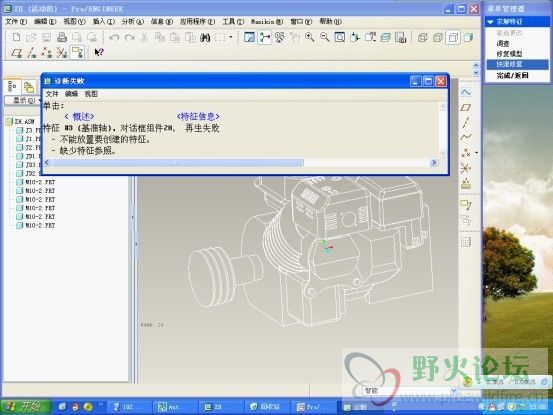Click the diagnostics window horizontal scrollbar
Viewport: 553px width, 415px height.
(241, 163)
